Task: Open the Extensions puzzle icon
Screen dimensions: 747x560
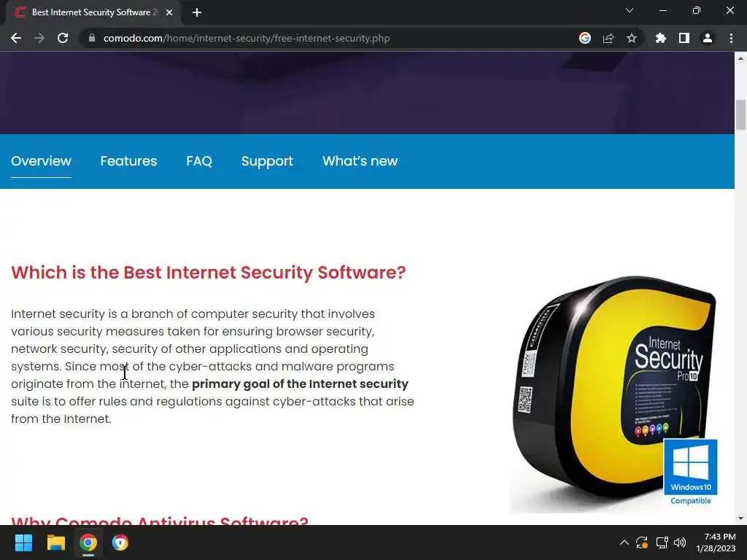Action: (x=660, y=38)
